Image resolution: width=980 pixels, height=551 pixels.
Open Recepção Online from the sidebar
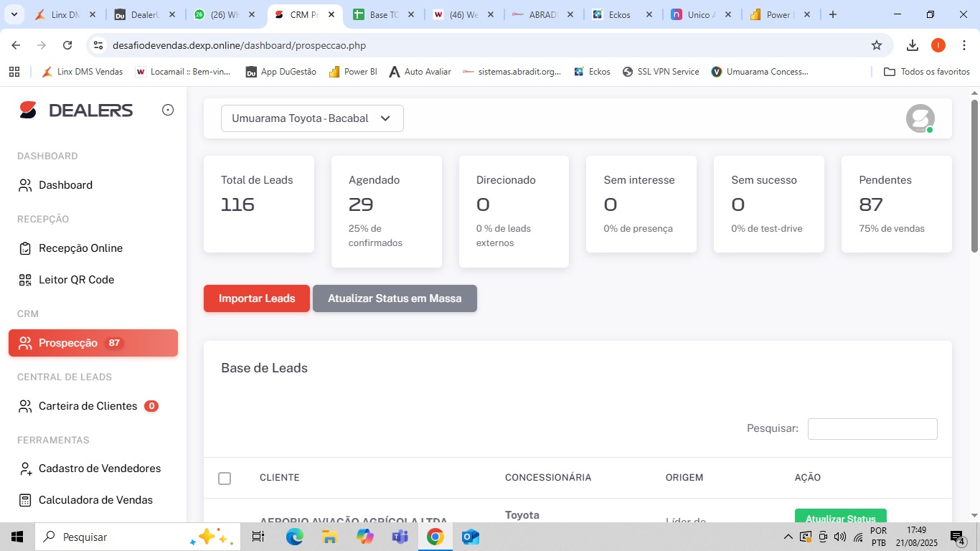click(x=80, y=248)
